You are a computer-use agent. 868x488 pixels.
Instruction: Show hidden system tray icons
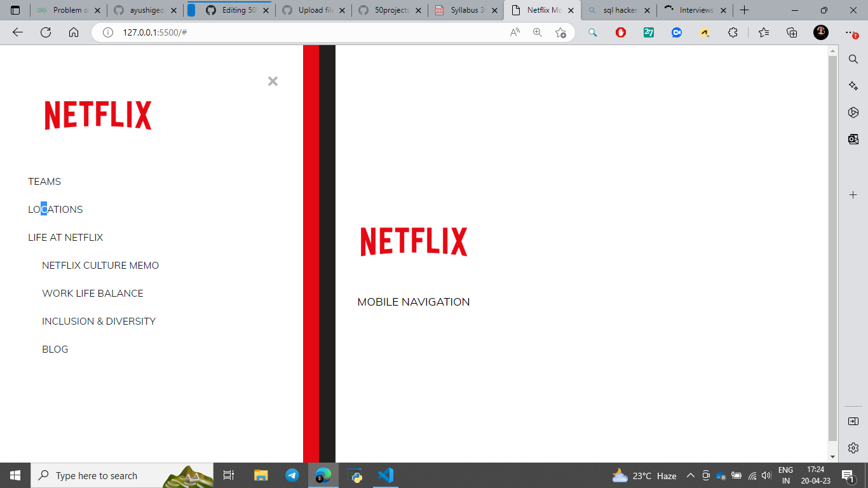point(691,475)
